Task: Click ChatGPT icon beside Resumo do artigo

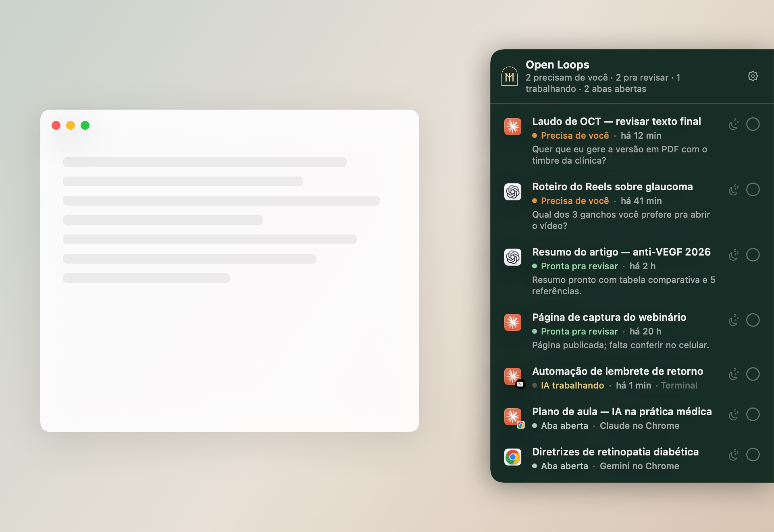Action: click(513, 257)
